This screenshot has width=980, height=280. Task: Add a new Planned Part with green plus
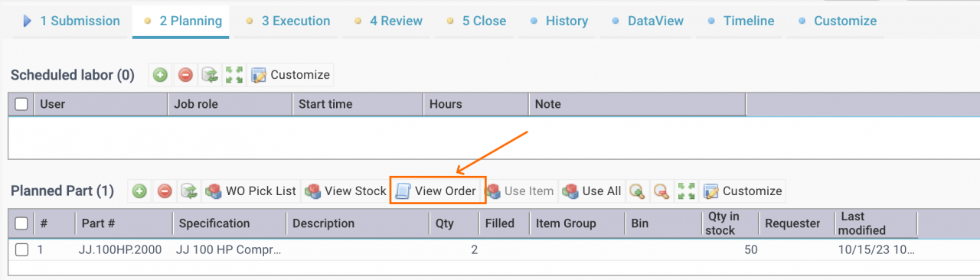pyautogui.click(x=139, y=191)
